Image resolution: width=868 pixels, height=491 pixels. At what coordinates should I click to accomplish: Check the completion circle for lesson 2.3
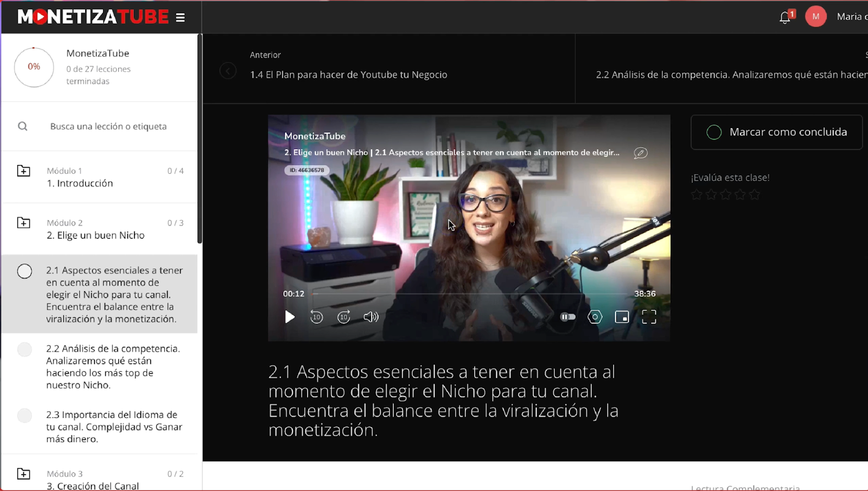click(24, 415)
